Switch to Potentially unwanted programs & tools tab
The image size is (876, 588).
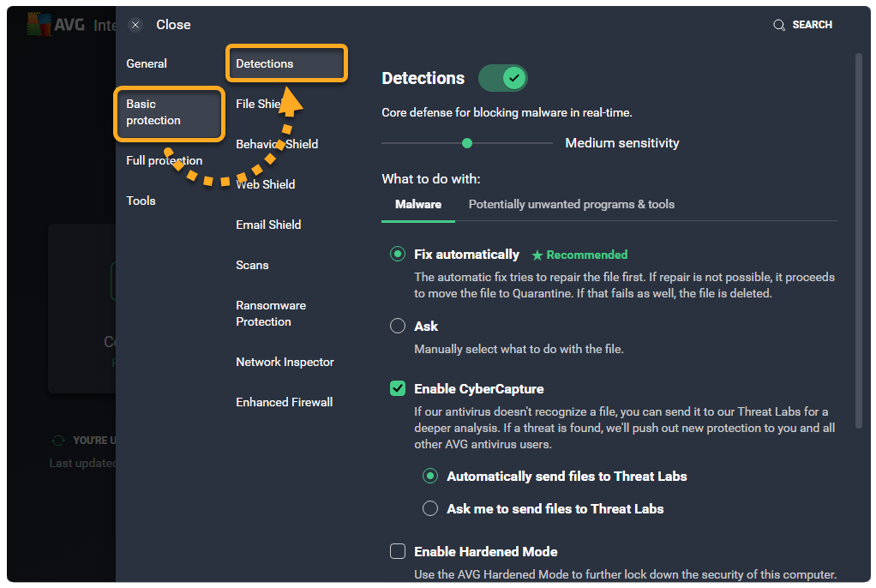[571, 204]
